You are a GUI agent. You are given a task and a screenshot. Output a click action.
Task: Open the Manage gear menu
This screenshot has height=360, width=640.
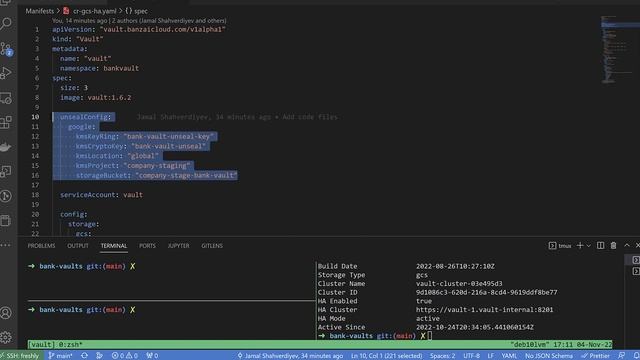coord(6,337)
